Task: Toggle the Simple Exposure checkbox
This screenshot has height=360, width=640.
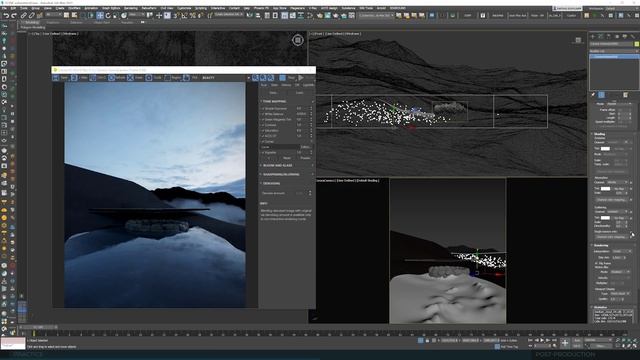Action: pyautogui.click(x=263, y=109)
